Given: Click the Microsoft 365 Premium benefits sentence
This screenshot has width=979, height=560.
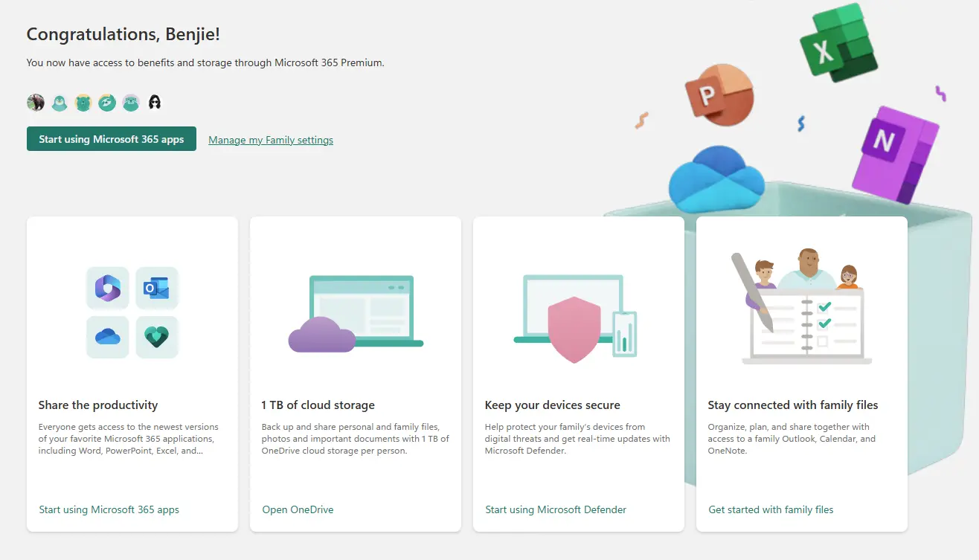Looking at the screenshot, I should (x=205, y=62).
